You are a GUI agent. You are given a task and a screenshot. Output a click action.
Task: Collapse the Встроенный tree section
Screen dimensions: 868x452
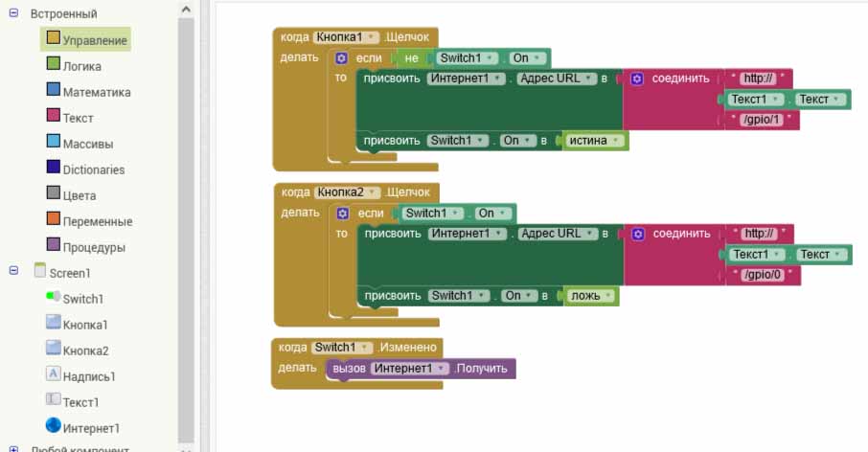13,14
